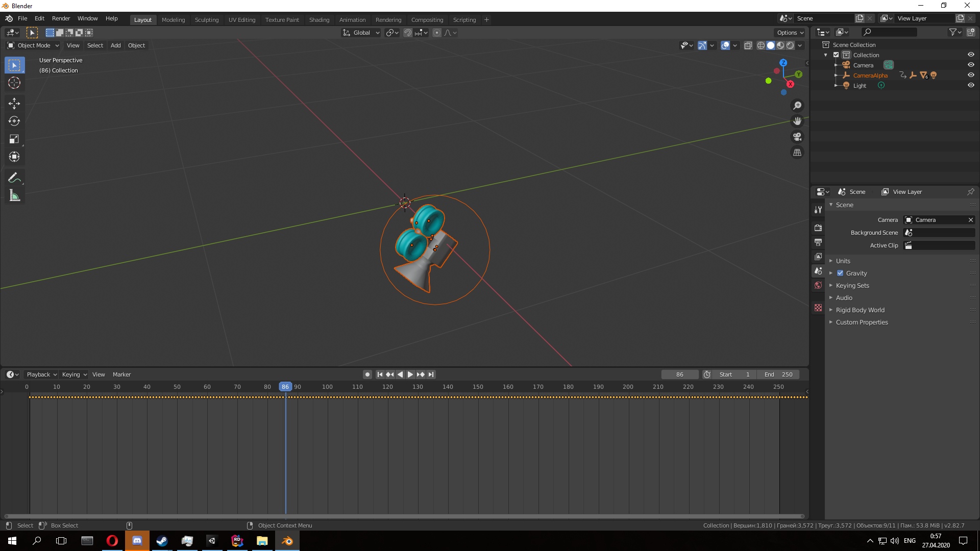Select the Move tool

[14, 104]
